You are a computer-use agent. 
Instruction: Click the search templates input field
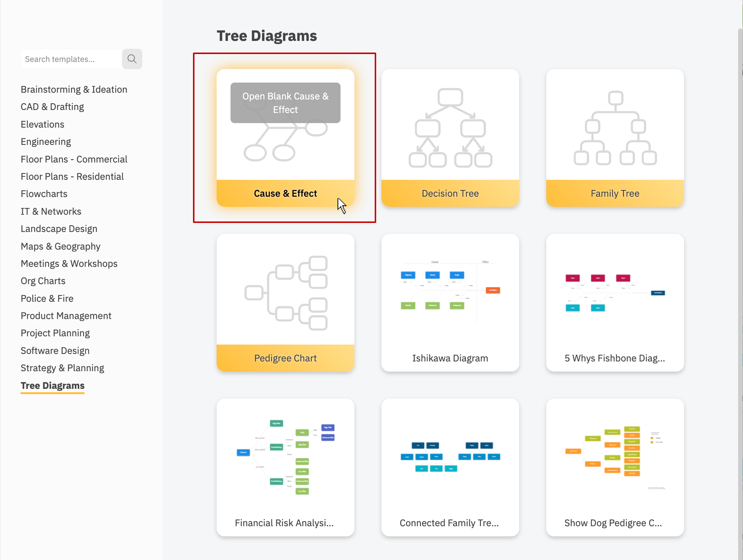point(70,58)
